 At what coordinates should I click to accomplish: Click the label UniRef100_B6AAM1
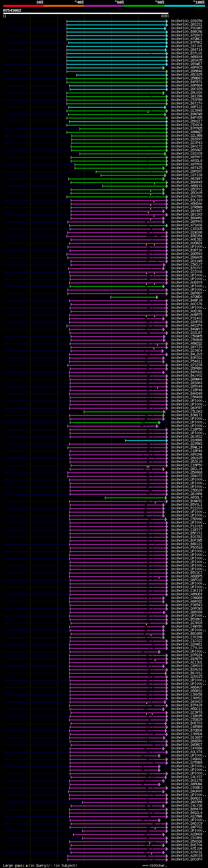(x=187, y=218)
